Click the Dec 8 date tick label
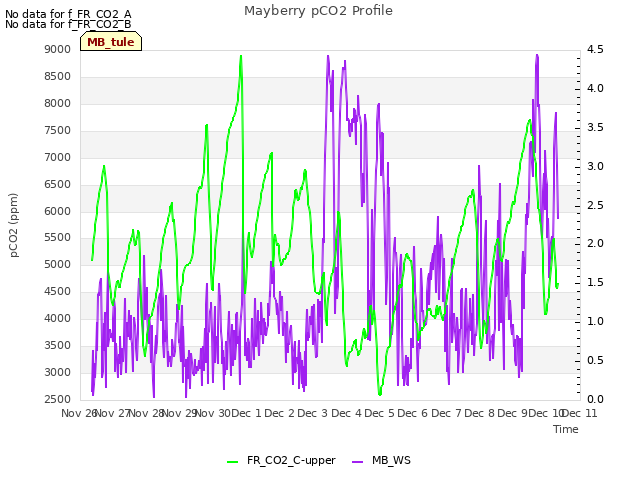This screenshot has height=480, width=640. coord(480,413)
